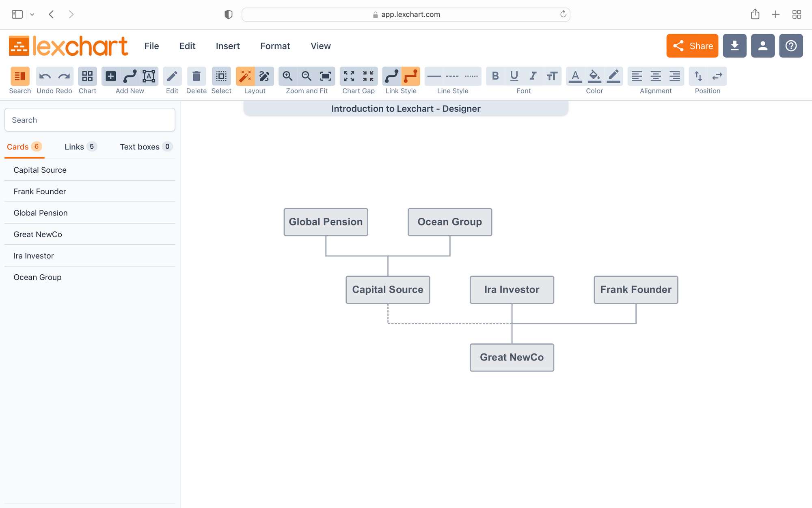Select the Add New element icon

tap(110, 76)
